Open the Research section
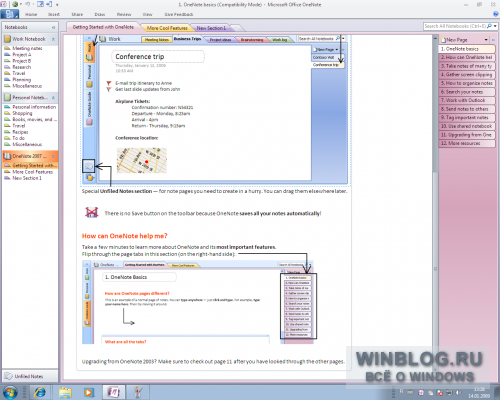This screenshot has width=500, height=400. click(22, 67)
